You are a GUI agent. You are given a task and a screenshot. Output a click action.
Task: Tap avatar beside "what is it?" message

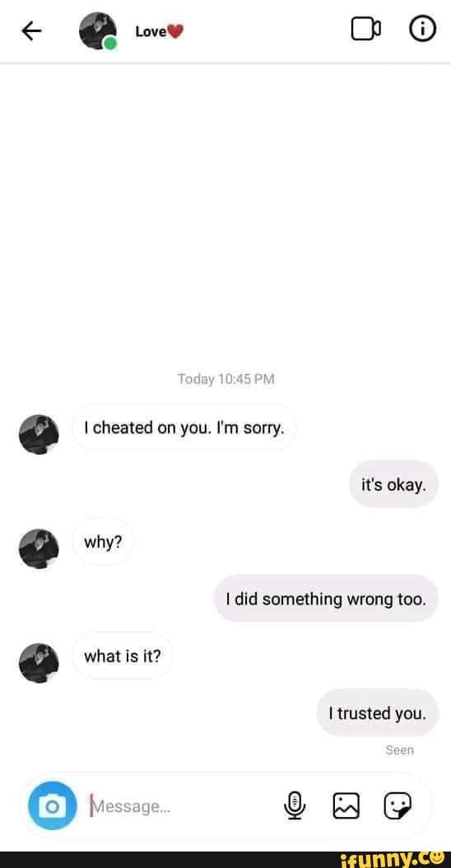click(39, 663)
